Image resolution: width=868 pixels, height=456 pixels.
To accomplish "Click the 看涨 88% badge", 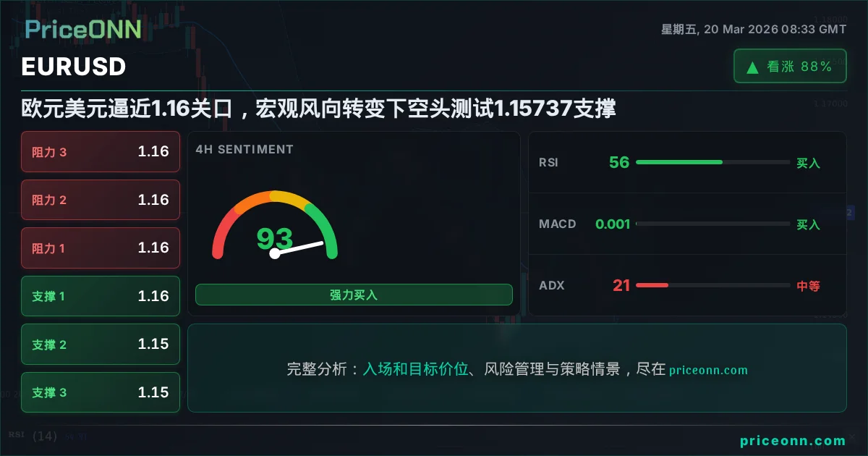I will (x=790, y=67).
